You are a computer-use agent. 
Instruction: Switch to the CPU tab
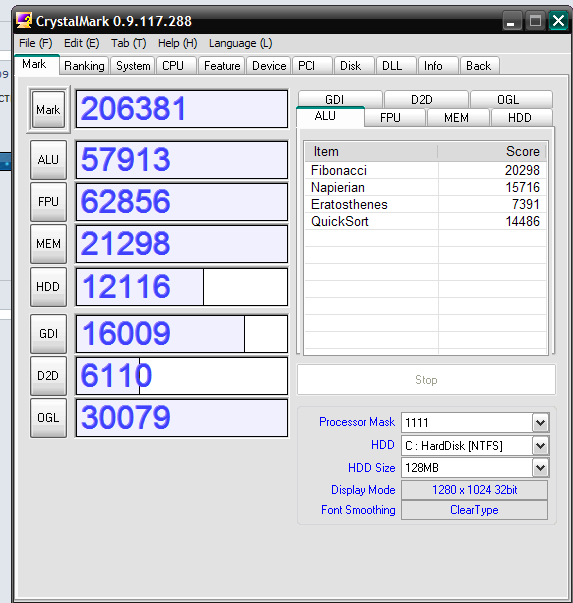click(x=173, y=66)
